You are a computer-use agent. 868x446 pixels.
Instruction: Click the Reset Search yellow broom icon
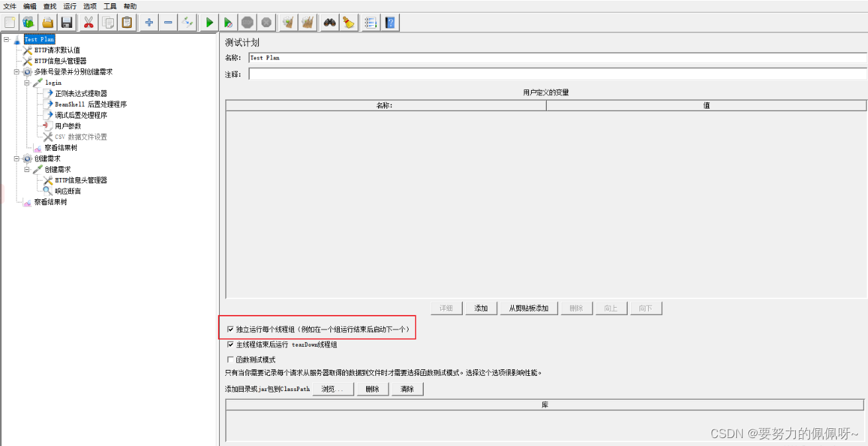coord(348,22)
